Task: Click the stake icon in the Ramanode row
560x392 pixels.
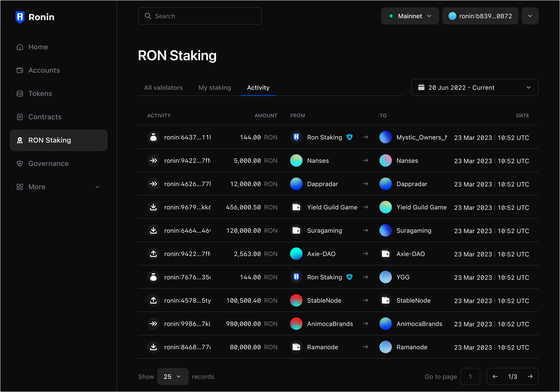Action: (x=153, y=347)
